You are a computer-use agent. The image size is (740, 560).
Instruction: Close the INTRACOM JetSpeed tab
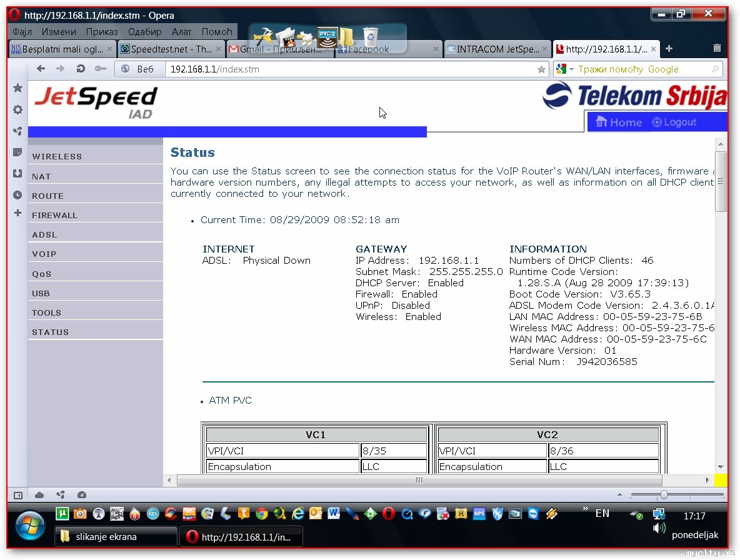click(x=544, y=49)
